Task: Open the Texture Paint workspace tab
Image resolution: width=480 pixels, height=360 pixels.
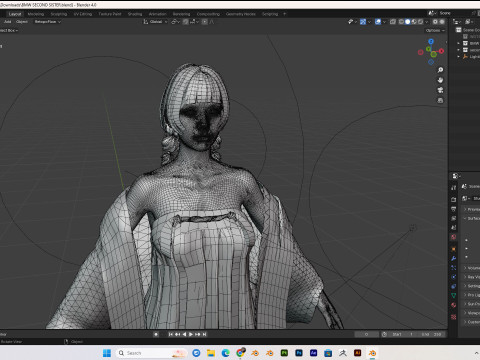Action: click(110, 14)
